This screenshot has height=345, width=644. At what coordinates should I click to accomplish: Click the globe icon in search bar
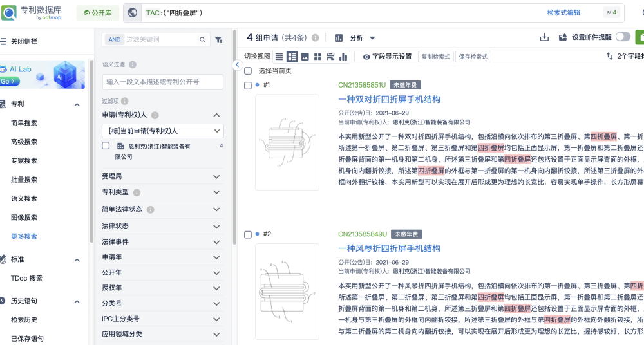133,12
